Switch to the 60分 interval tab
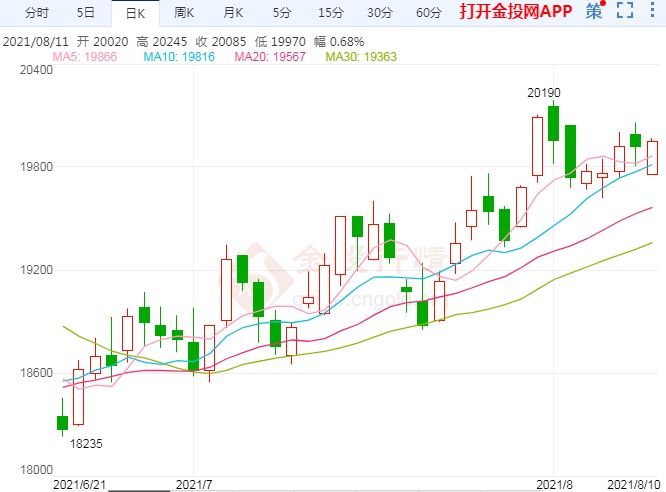The image size is (666, 492). [x=429, y=13]
